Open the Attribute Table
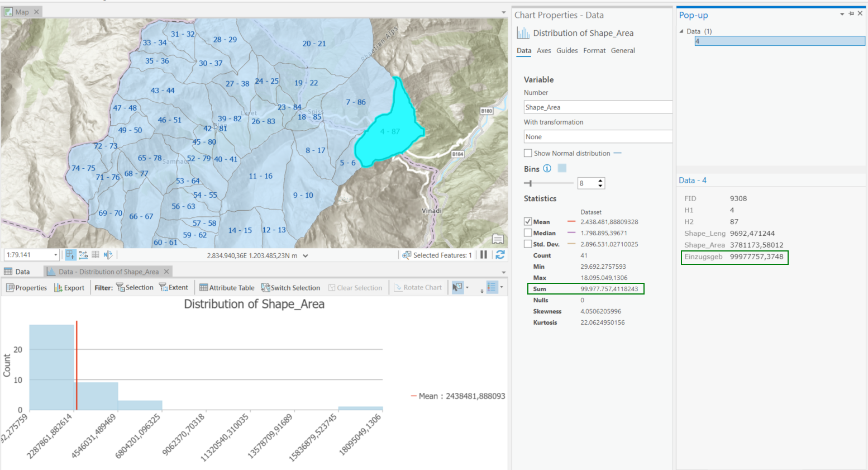868x470 pixels. coord(227,288)
